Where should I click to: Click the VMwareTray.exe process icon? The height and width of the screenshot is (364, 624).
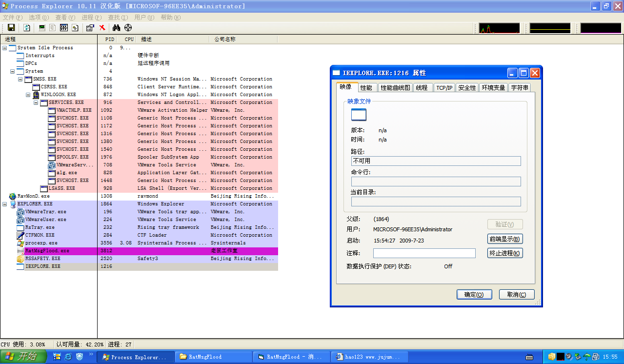tap(20, 212)
